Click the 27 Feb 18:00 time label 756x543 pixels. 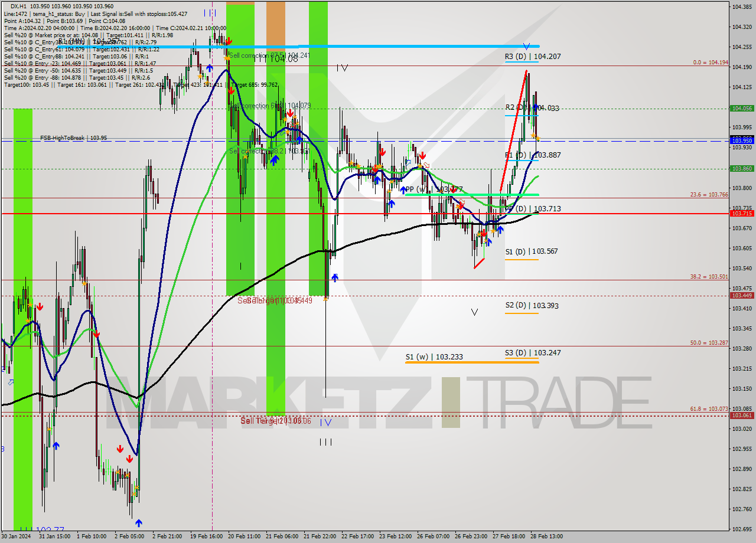(510, 537)
